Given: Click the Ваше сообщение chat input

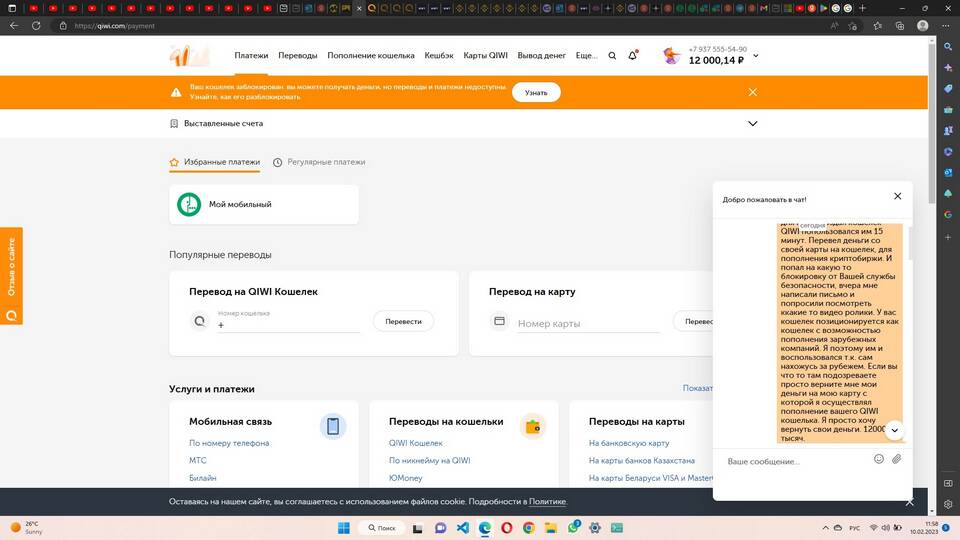Looking at the screenshot, I should point(796,461).
